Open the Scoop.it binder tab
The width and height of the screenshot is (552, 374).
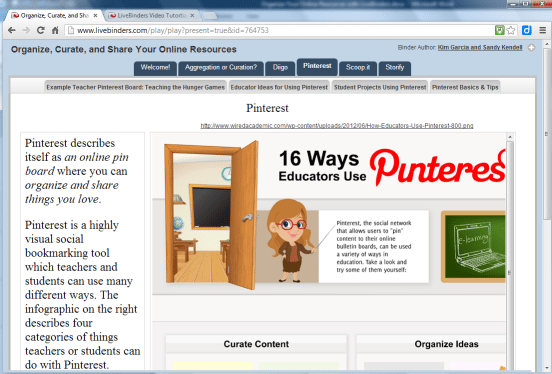click(358, 68)
